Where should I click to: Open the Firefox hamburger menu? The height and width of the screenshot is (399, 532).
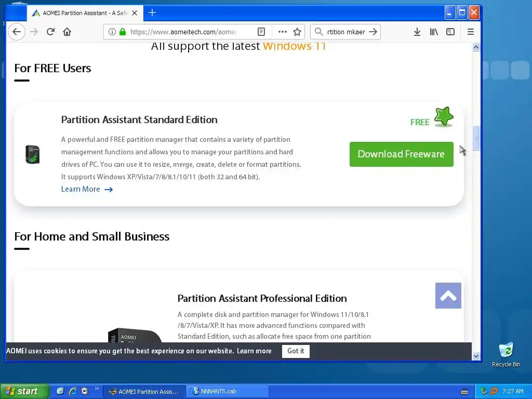[x=471, y=32]
